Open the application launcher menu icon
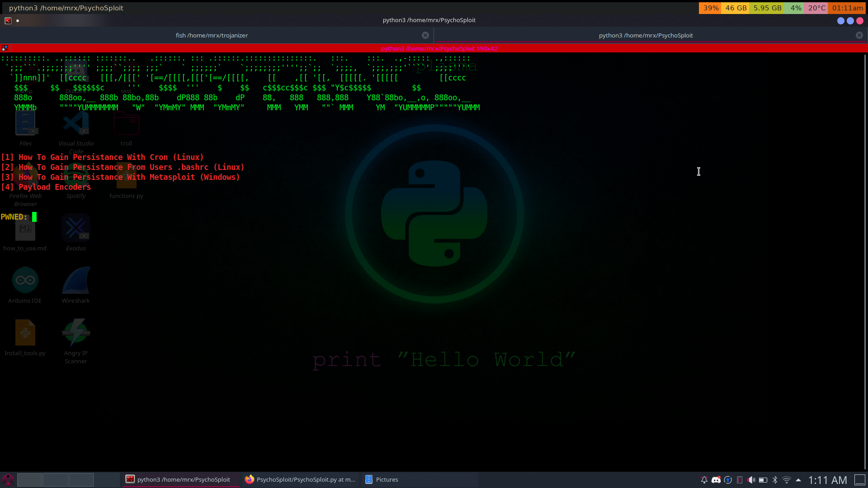The width and height of the screenshot is (868, 488). point(8,479)
